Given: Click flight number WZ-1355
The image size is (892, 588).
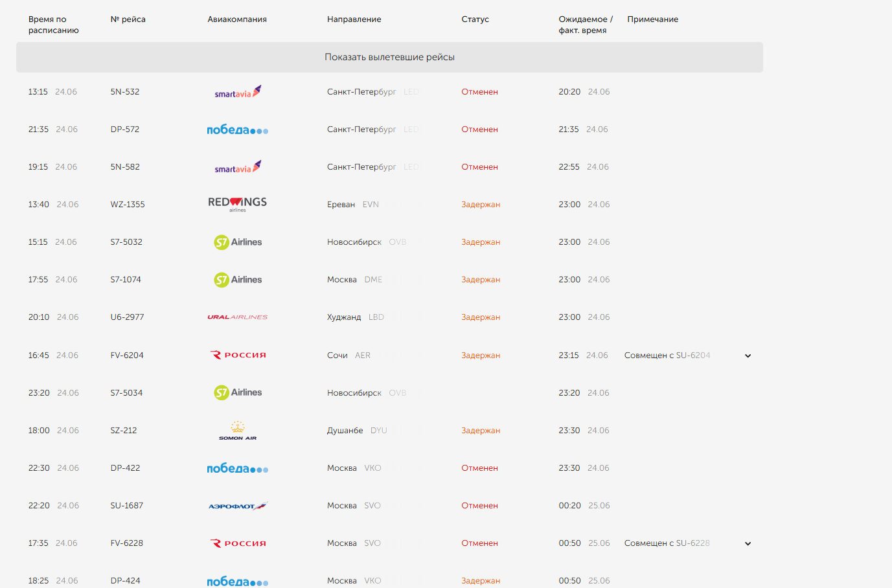Looking at the screenshot, I should coord(128,205).
